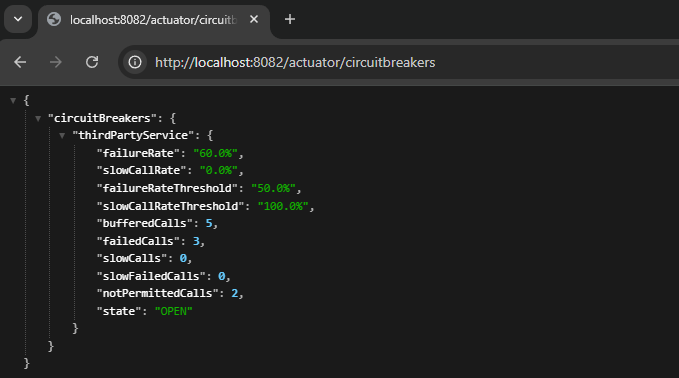
Task: Click the forward navigation arrow
Action: click(x=55, y=62)
